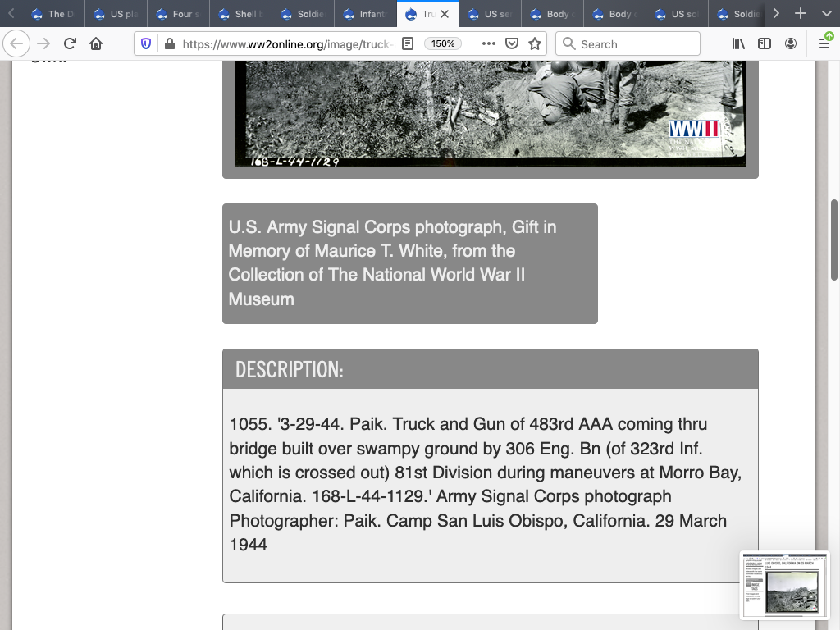Viewport: 840px width, 630px height.
Task: Go to the Firefox home page
Action: pos(96,44)
